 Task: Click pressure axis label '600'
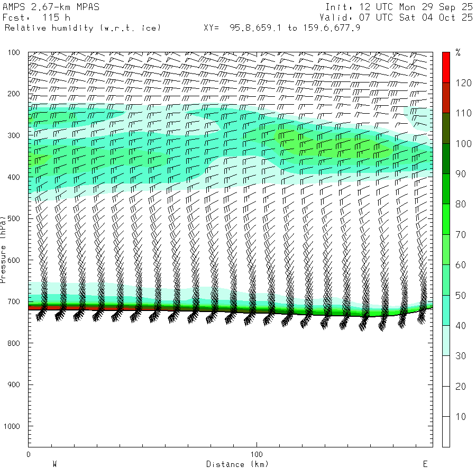point(14,260)
